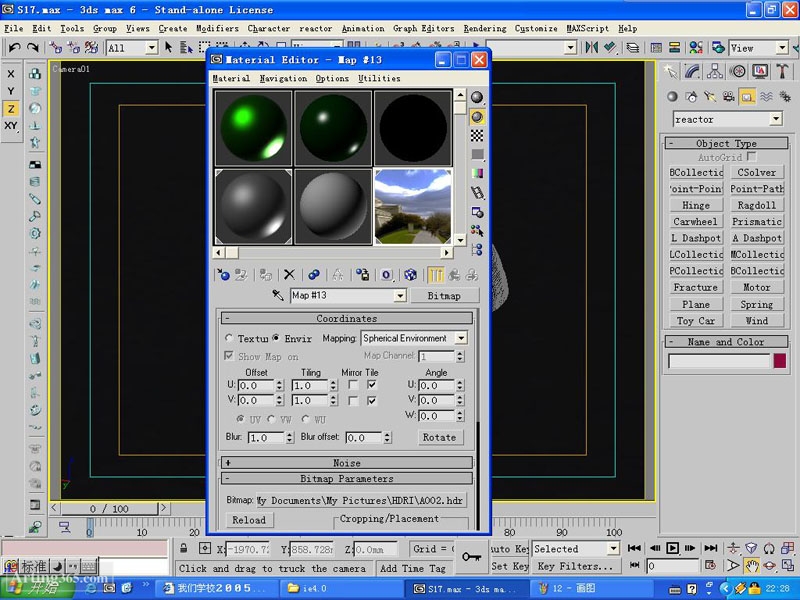This screenshot has width=800, height=600.
Task: Click Material Effects Channel icon
Action: coord(386,275)
